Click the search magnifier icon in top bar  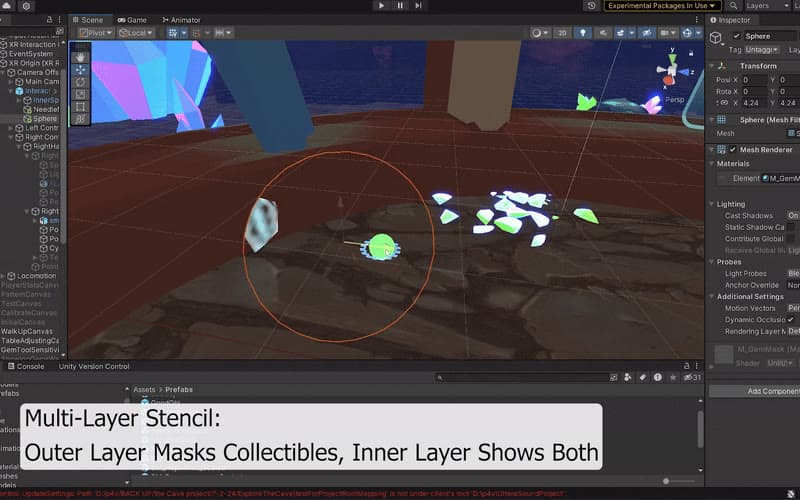[733, 6]
